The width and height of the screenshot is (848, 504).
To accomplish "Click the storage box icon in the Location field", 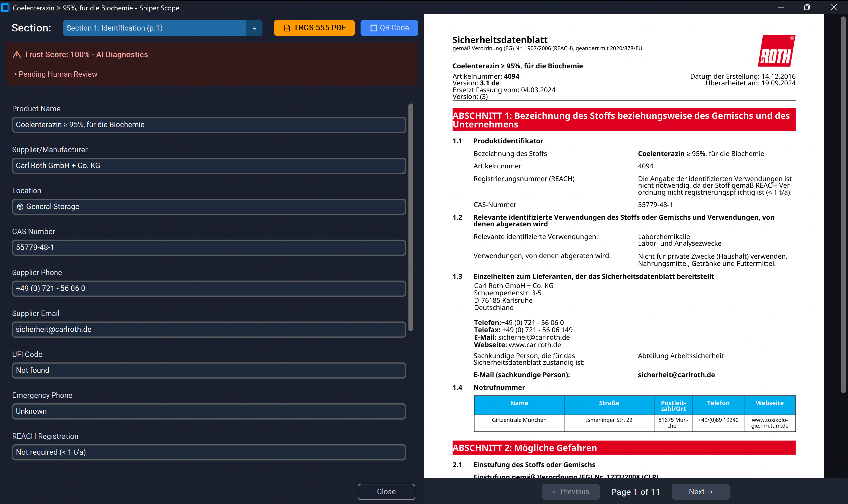I will click(20, 206).
